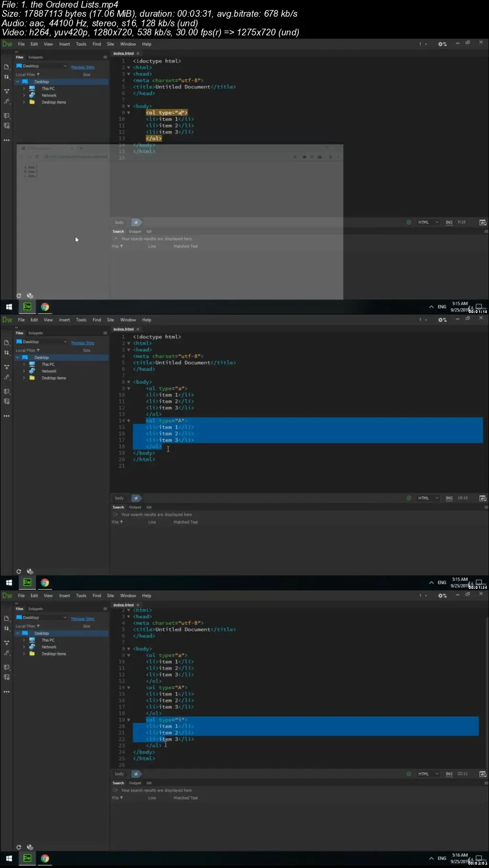Image resolution: width=489 pixels, height=868 pixels.
Task: Expand the Network tree node in the middle frame
Action: click(x=24, y=371)
